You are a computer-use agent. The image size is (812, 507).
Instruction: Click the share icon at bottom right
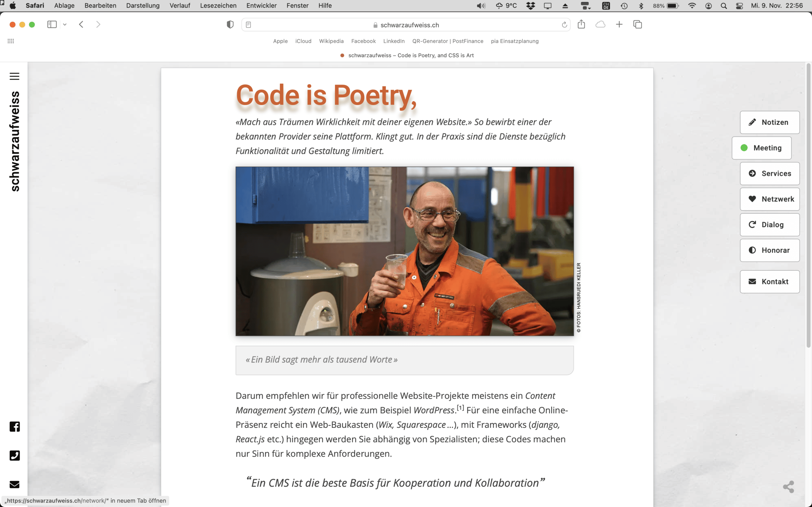pyautogui.click(x=788, y=486)
